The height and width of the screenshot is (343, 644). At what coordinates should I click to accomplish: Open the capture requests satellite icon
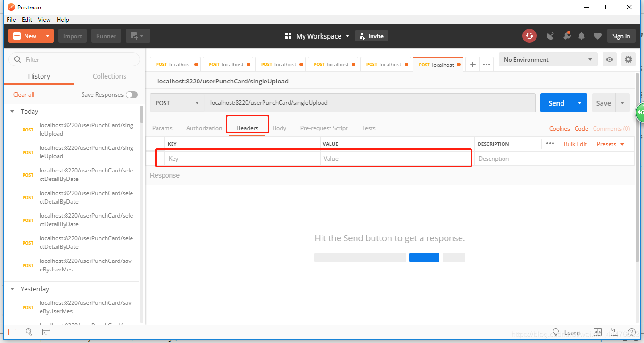550,36
